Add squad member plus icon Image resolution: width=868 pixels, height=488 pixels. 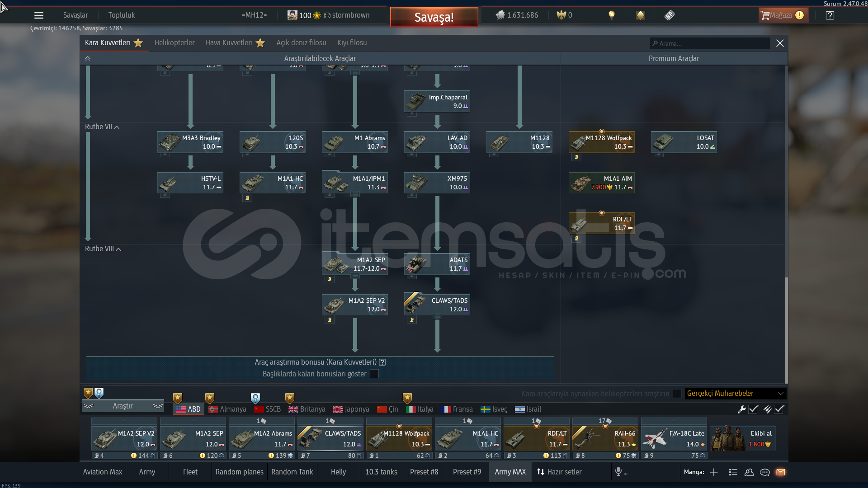pos(714,472)
